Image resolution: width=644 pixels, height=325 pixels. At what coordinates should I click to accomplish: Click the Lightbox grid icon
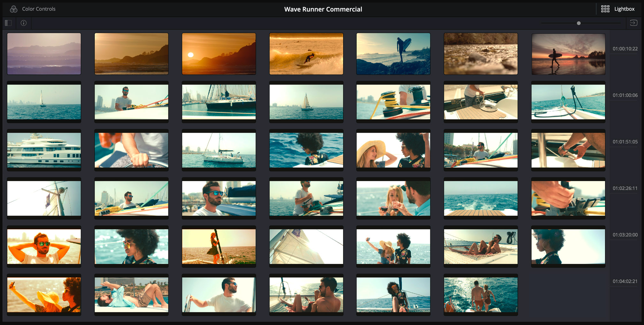(605, 9)
